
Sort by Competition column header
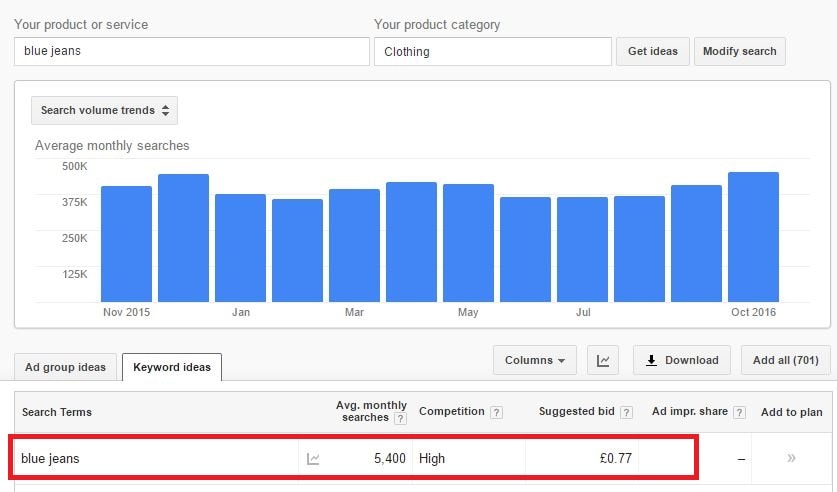click(452, 411)
